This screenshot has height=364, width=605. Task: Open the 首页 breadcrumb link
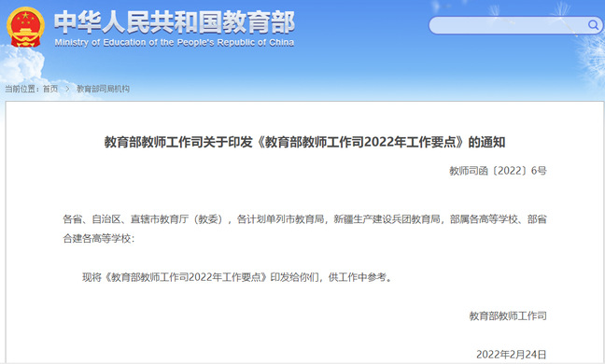(x=50, y=89)
